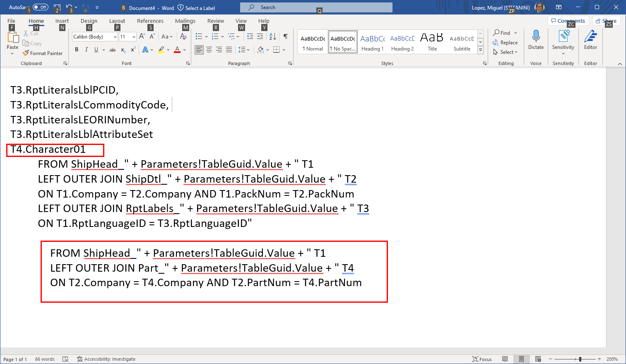This screenshot has width=626, height=364.
Task: Click the Undo icon
Action: (69, 7)
